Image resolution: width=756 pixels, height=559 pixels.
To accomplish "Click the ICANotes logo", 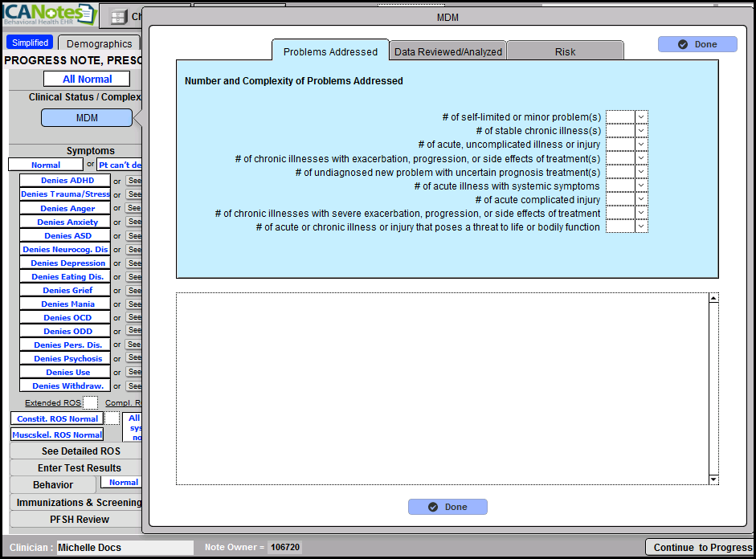I will coord(48,14).
